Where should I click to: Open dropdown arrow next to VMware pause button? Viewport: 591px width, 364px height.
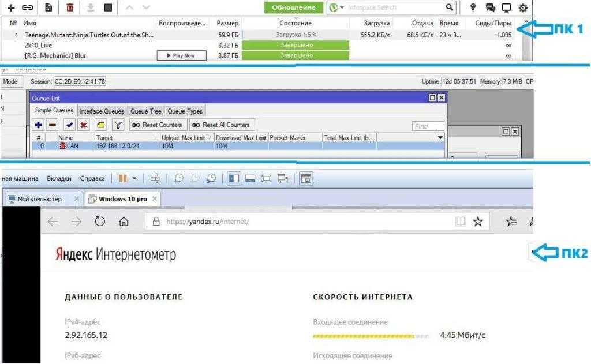point(134,178)
